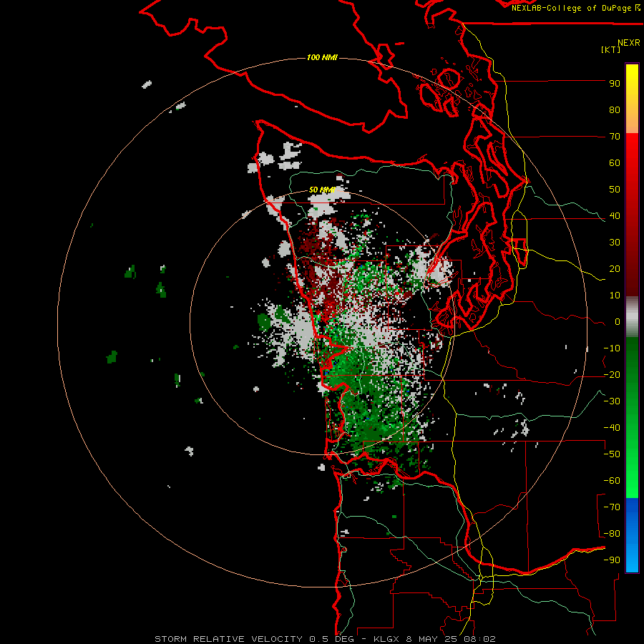Screen dimensions: 644x644
Task: Click the NEXR label above the scale
Action: click(x=629, y=43)
